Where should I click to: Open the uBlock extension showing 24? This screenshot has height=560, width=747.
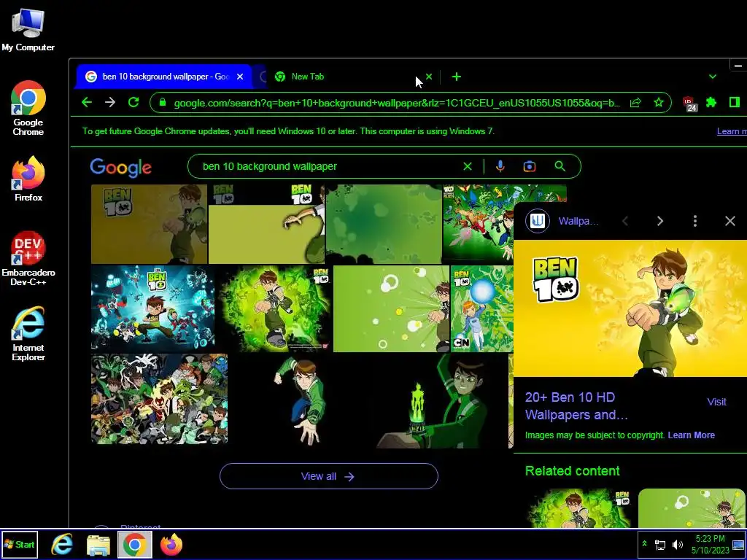tap(689, 104)
